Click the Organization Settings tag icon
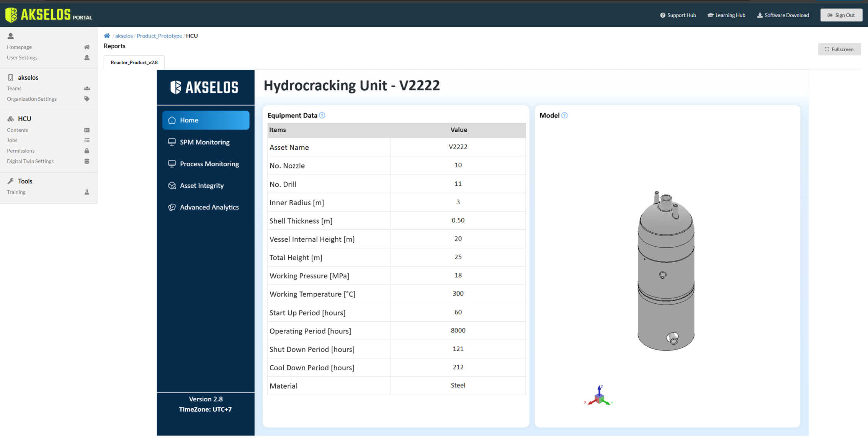This screenshot has width=868, height=445. pyautogui.click(x=87, y=99)
